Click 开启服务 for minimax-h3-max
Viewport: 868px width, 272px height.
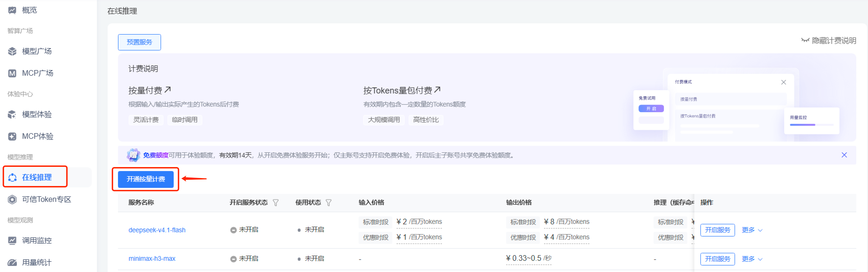[x=717, y=259]
